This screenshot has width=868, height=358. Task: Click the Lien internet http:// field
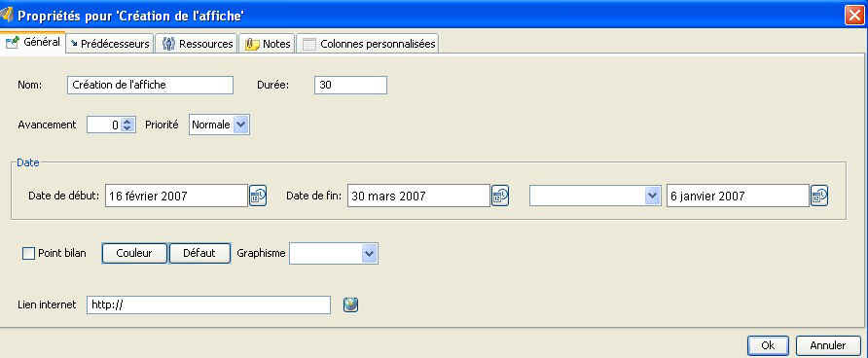(208, 304)
